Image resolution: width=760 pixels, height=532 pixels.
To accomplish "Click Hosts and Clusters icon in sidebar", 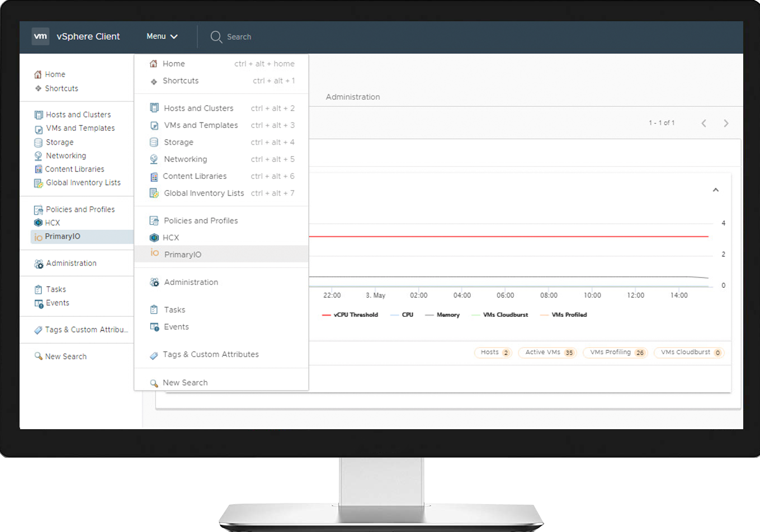I will coord(39,115).
